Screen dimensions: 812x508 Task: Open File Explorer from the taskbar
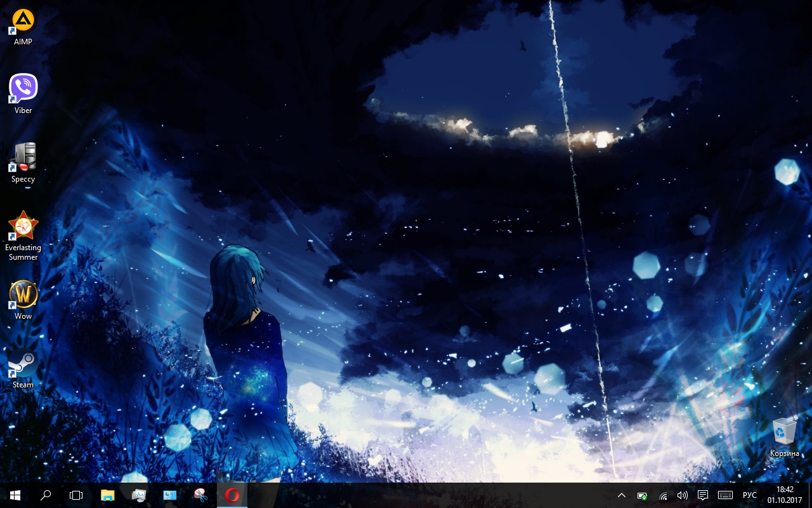(x=108, y=495)
